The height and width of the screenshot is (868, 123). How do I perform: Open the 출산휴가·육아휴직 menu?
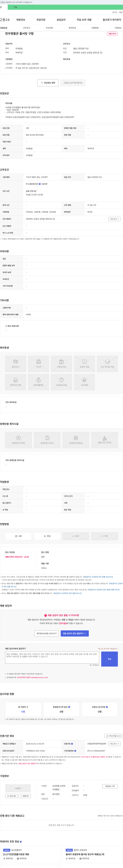pyautogui.click(x=112, y=20)
